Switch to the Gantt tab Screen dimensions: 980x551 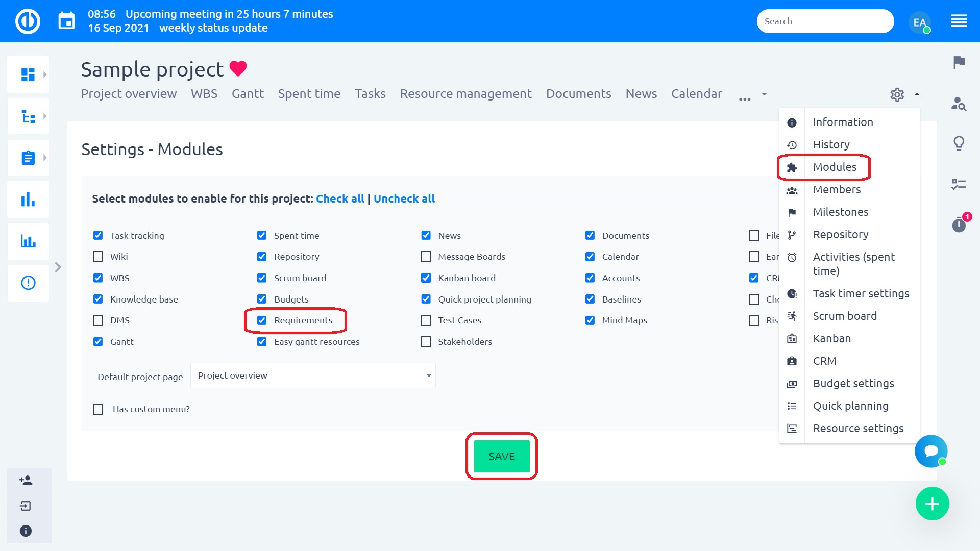[x=248, y=94]
